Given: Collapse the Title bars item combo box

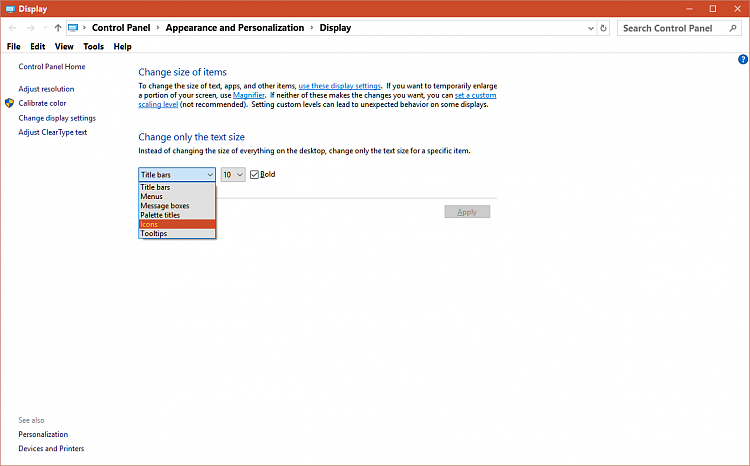Looking at the screenshot, I should point(177,175).
